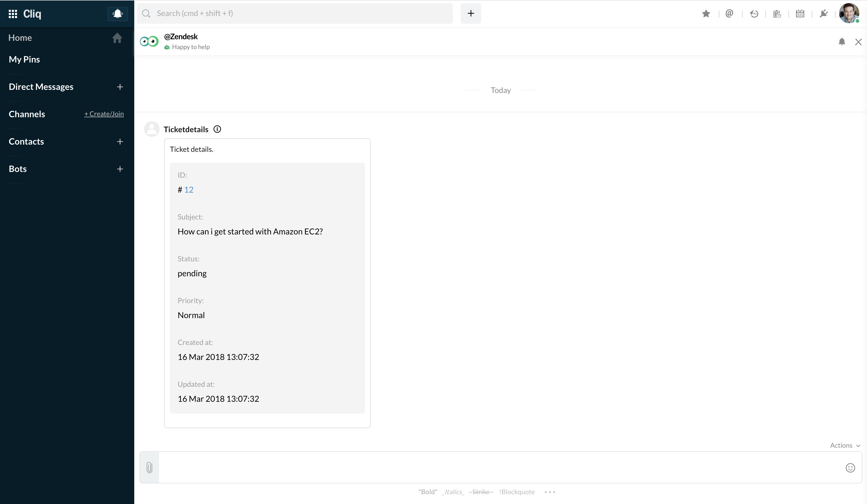Image resolution: width=867 pixels, height=504 pixels.
Task: Click the plus button beside search
Action: pos(471,13)
